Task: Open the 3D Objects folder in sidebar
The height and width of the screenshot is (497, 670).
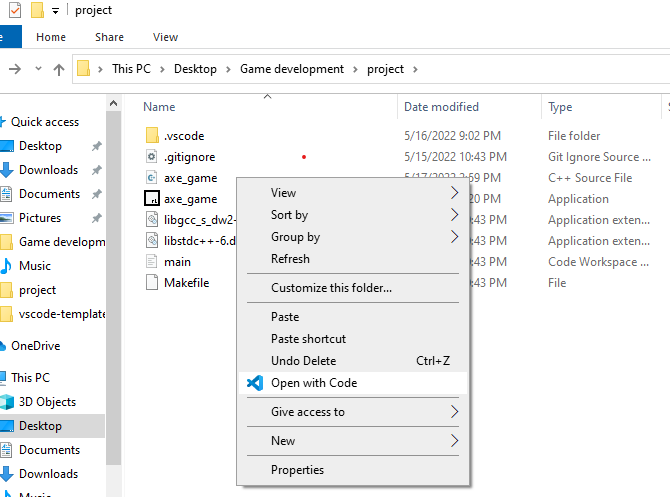Action: click(x=47, y=402)
